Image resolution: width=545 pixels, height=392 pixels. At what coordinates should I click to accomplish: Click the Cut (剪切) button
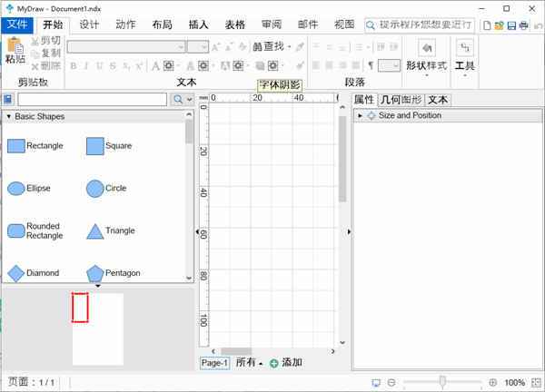coord(46,41)
